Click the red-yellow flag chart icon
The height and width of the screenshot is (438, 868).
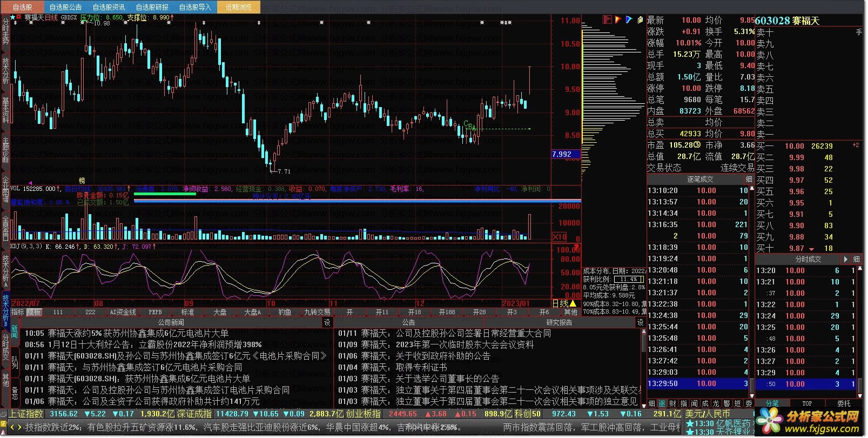[618, 20]
